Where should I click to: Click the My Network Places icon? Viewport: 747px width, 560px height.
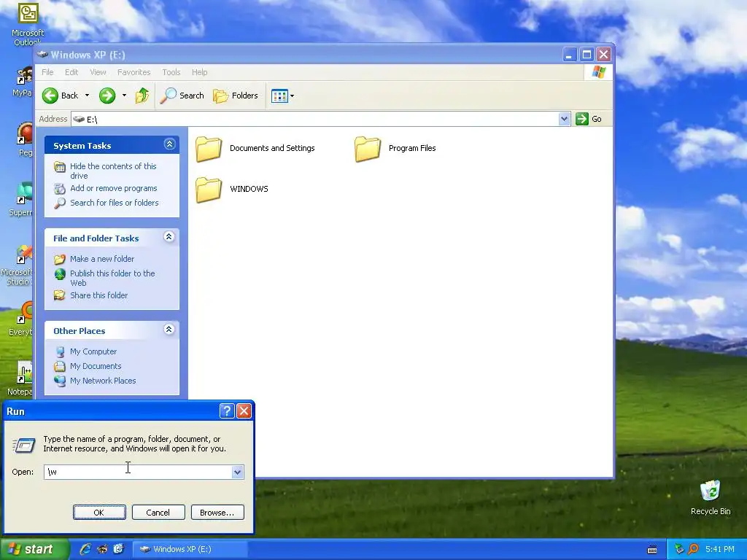(60, 381)
